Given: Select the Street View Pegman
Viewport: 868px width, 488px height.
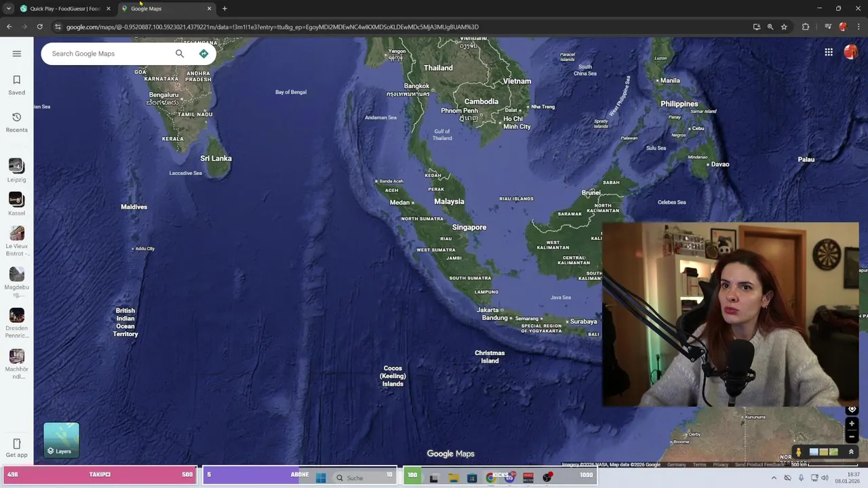Looking at the screenshot, I should pyautogui.click(x=799, y=452).
